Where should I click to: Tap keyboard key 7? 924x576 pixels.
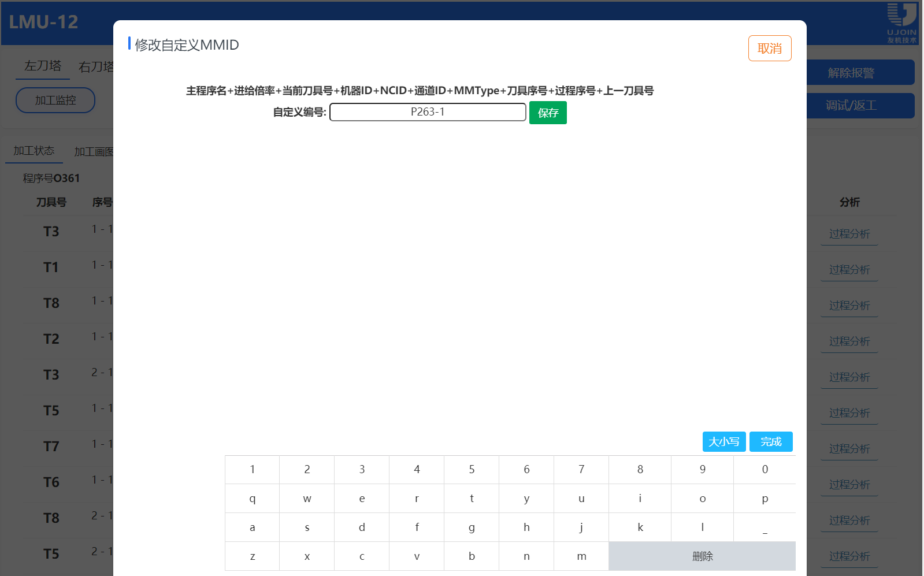pos(581,470)
